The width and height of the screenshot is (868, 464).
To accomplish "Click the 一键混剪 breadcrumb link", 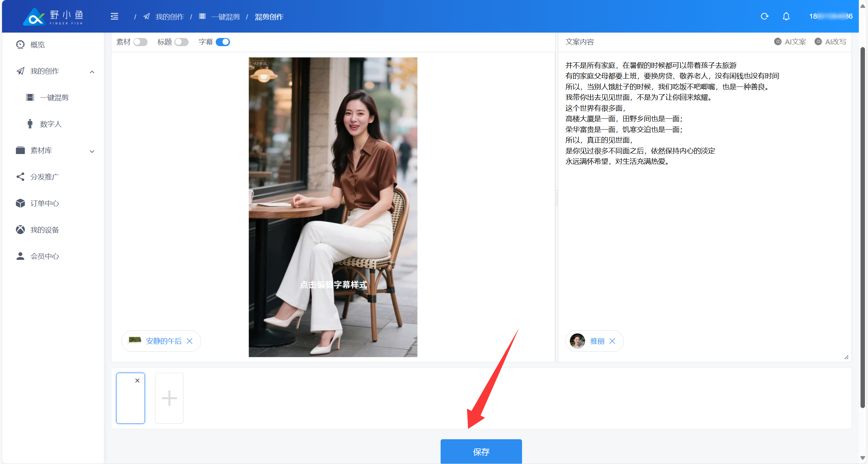I will click(x=225, y=17).
